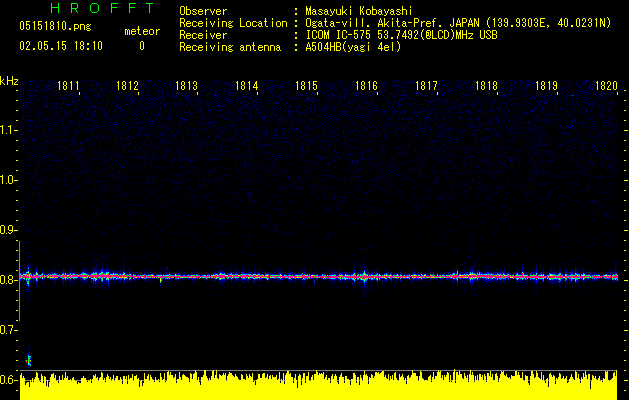This screenshot has width=629, height=400.
Task: Select the observer name Masayuki Kobayashi
Action: pos(359,11)
